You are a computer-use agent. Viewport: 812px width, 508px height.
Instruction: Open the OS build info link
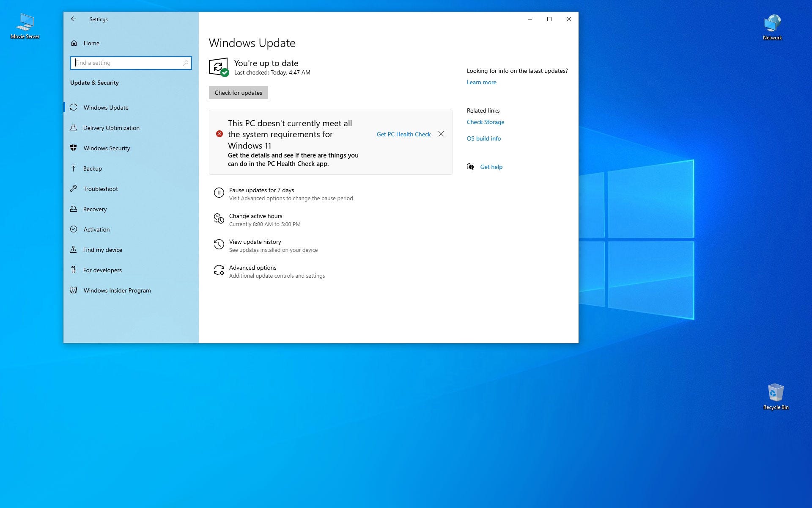484,138
